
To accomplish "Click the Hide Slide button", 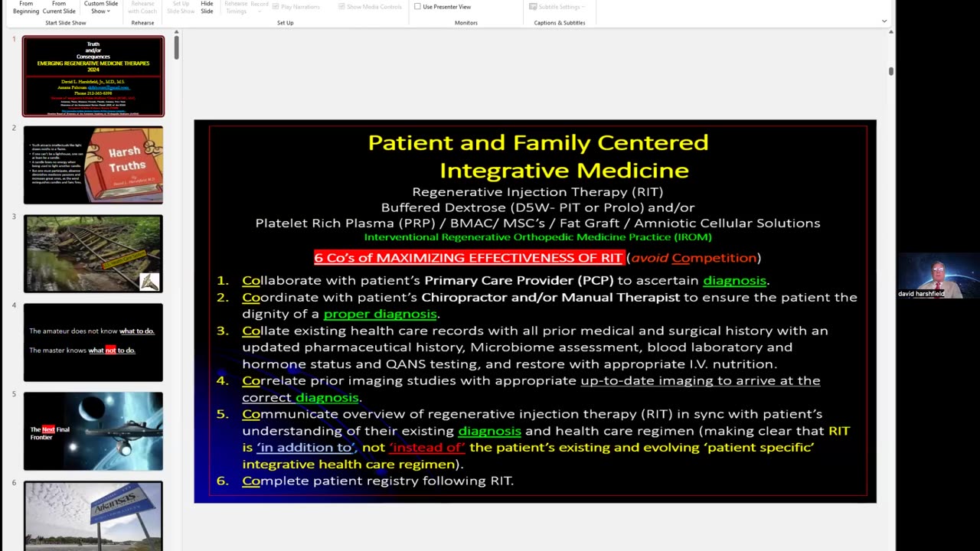I will (207, 8).
